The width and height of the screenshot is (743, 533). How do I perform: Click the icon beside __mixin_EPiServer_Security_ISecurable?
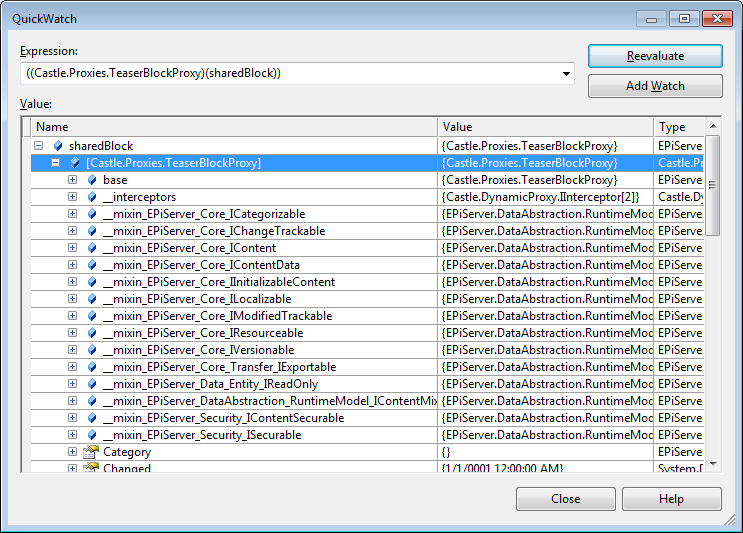click(92, 435)
